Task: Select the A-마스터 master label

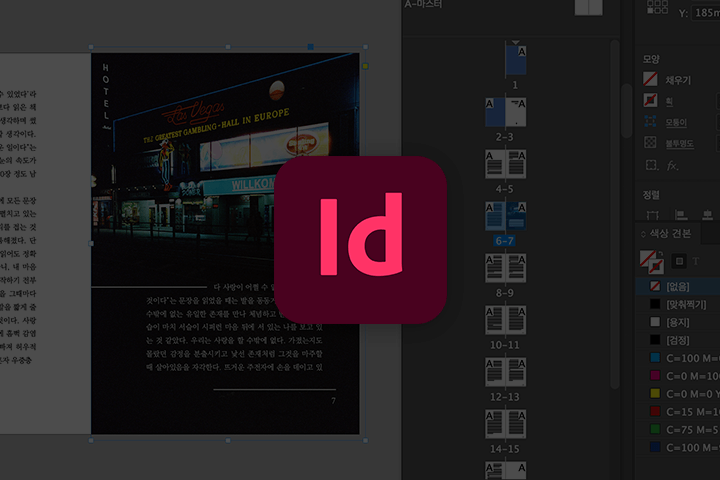Action: [423, 4]
